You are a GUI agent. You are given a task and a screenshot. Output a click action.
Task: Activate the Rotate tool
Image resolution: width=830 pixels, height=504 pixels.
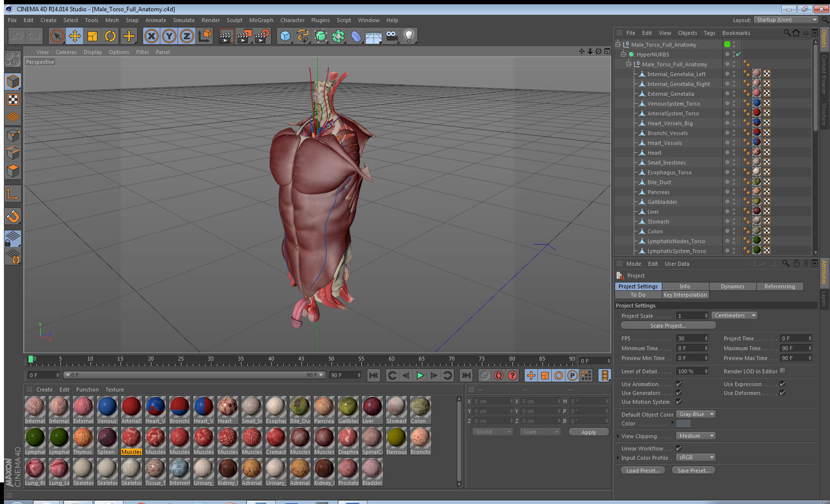coord(110,36)
